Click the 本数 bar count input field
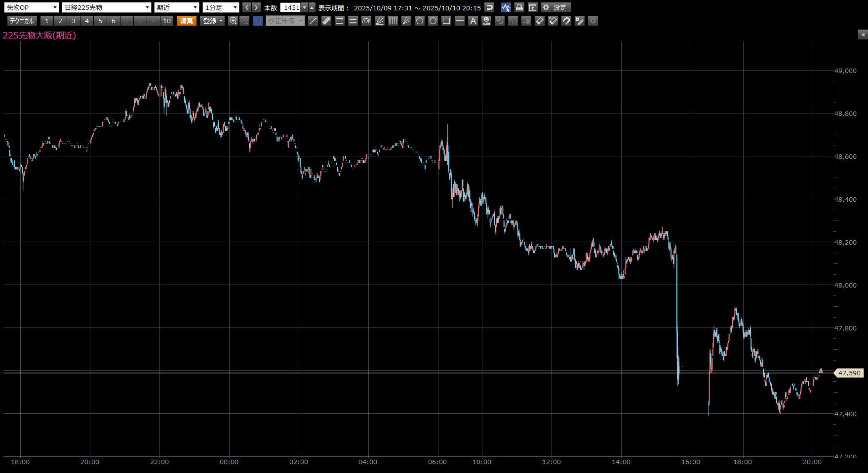The image size is (868, 473). (x=291, y=7)
